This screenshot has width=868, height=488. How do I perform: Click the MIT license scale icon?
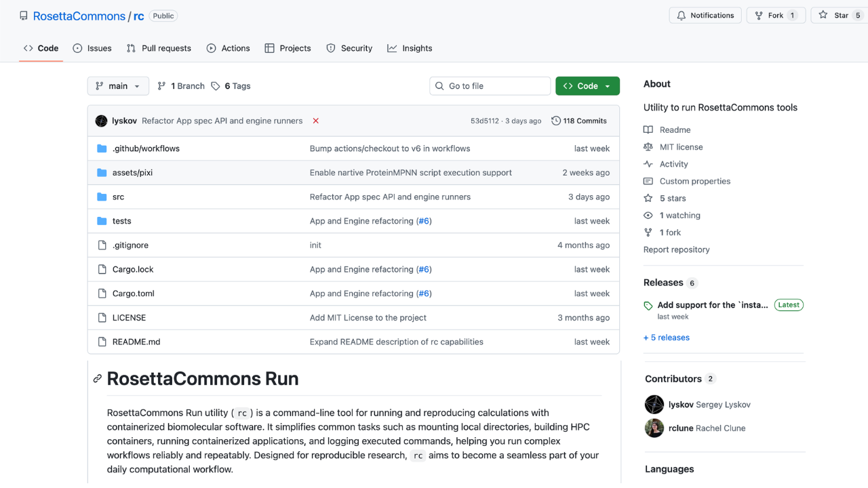[648, 147]
